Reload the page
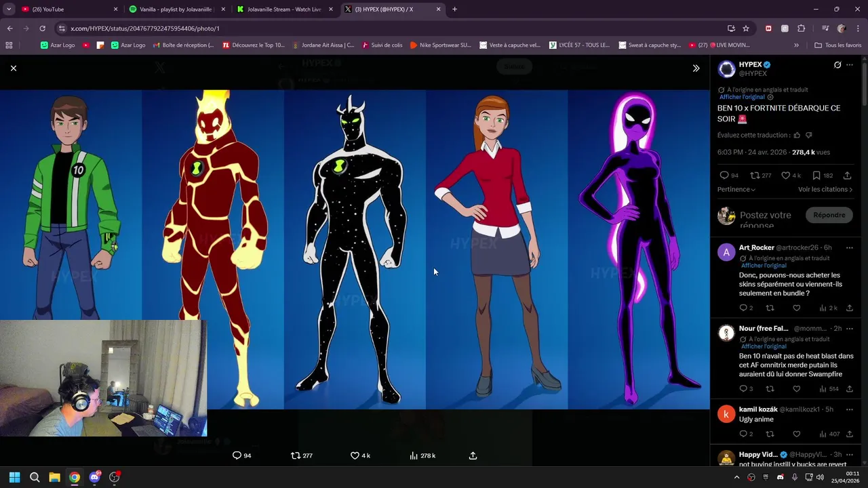This screenshot has width=868, height=488. click(42, 28)
